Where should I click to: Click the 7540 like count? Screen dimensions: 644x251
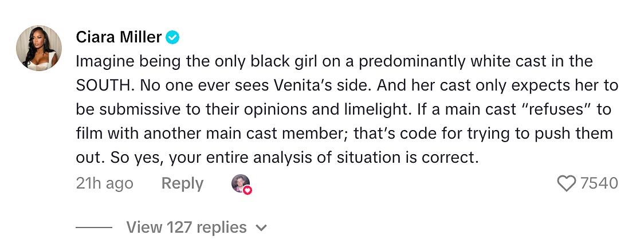point(599,183)
